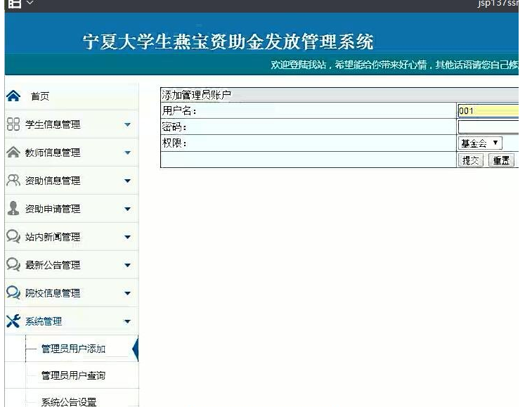Expand the 教师信息管理 menu arrow
This screenshot has width=532, height=407.
[x=128, y=153]
